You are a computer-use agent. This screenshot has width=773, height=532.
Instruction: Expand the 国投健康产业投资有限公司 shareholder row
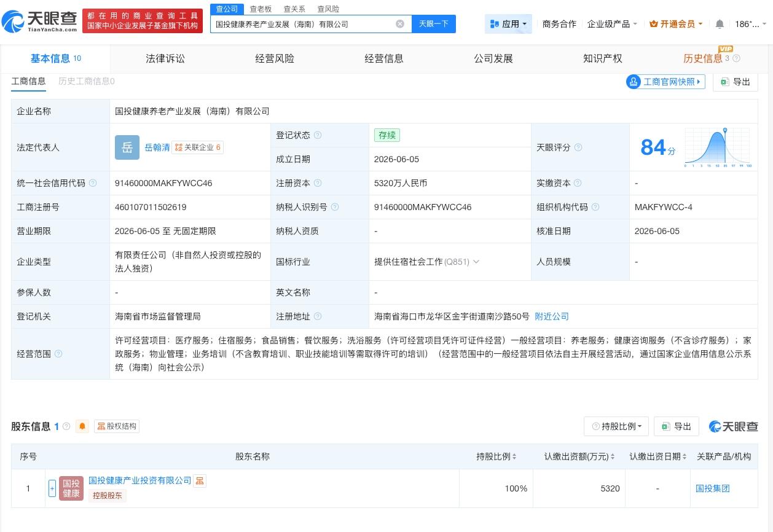pyautogui.click(x=52, y=488)
